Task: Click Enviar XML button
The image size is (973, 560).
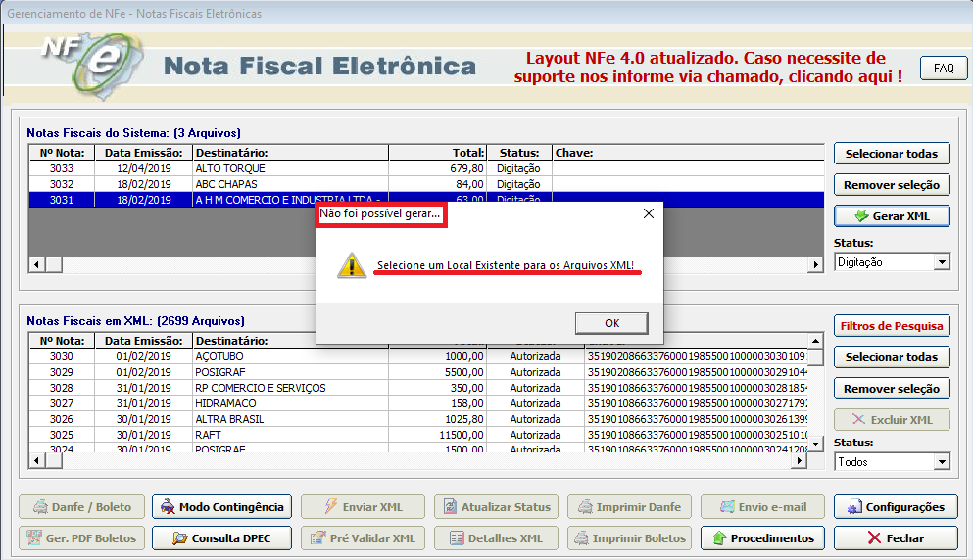Action: point(363,507)
